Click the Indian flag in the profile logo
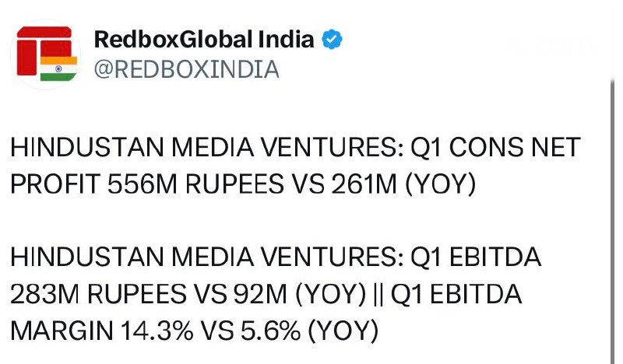623x364 pixels. click(59, 68)
